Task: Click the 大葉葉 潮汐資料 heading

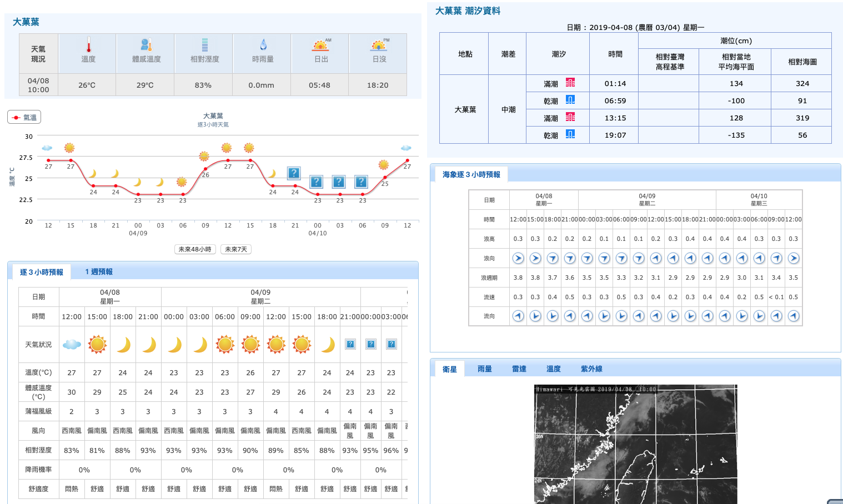Action: (468, 11)
